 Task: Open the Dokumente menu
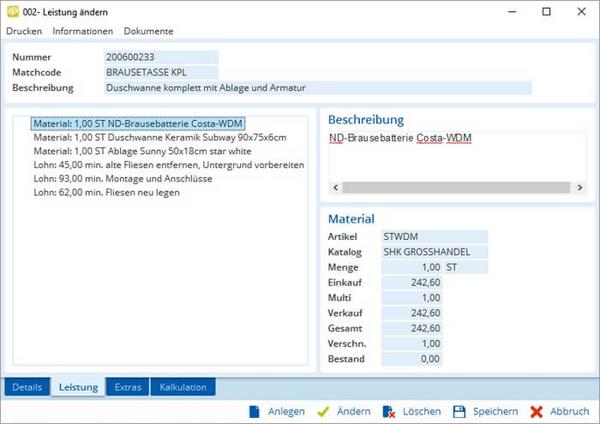click(149, 31)
